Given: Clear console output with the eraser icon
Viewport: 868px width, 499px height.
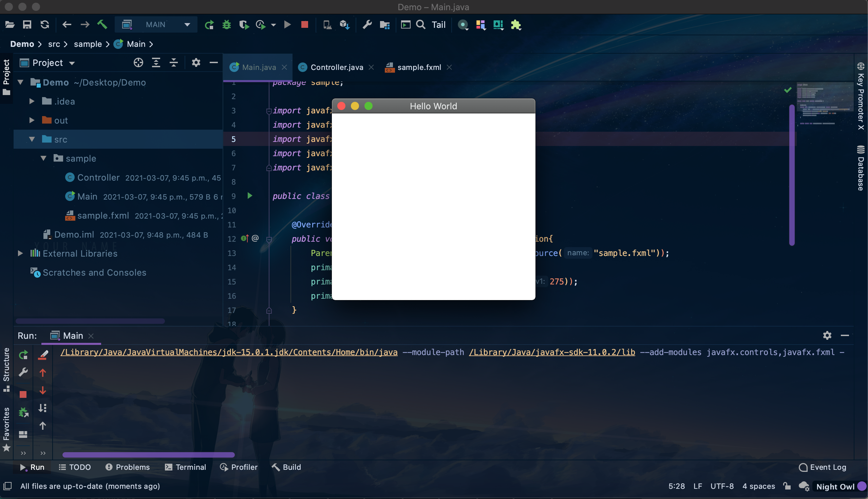Looking at the screenshot, I should (x=43, y=355).
